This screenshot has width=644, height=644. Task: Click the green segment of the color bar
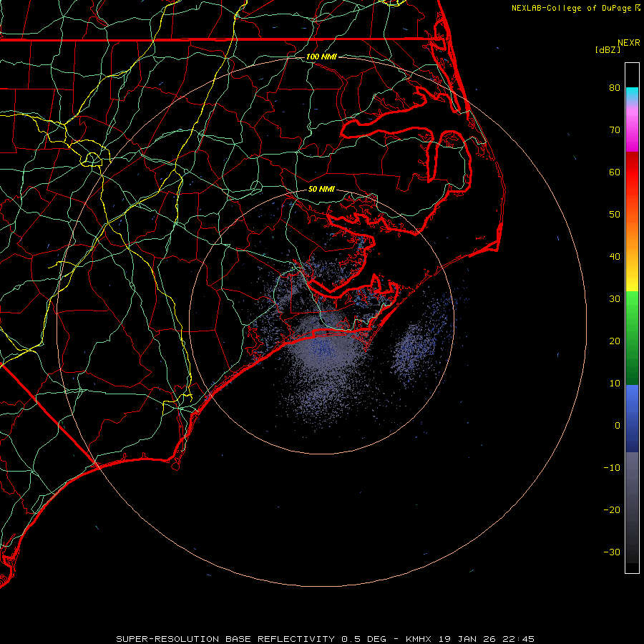[x=632, y=338]
